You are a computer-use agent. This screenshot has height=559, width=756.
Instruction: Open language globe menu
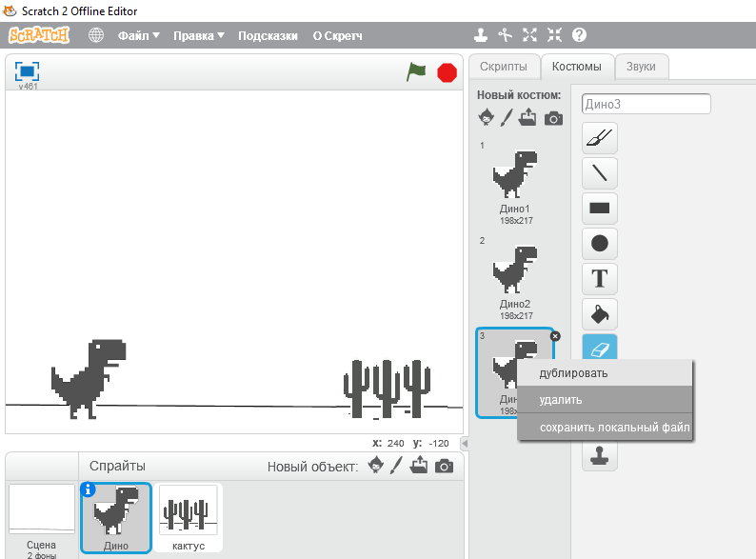96,35
